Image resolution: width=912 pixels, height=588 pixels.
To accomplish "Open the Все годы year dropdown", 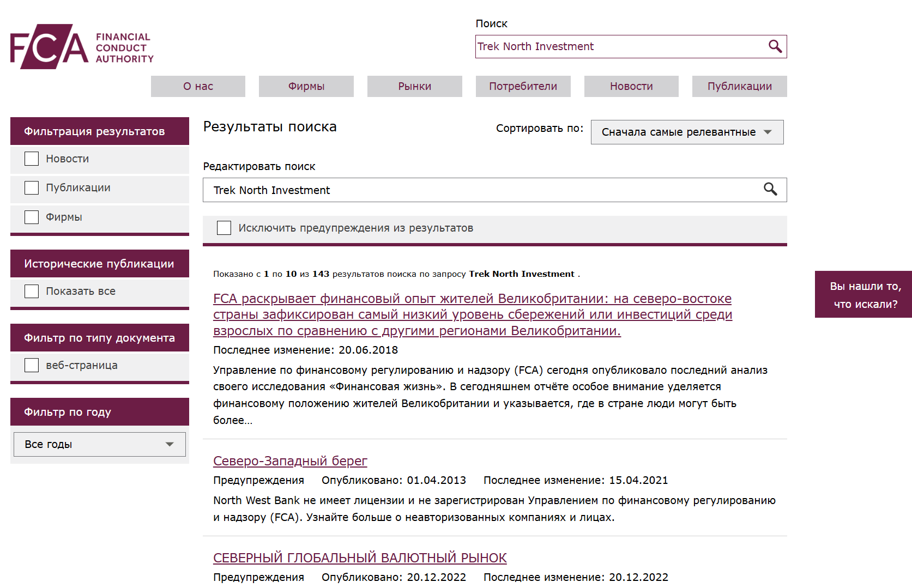I will tap(100, 444).
